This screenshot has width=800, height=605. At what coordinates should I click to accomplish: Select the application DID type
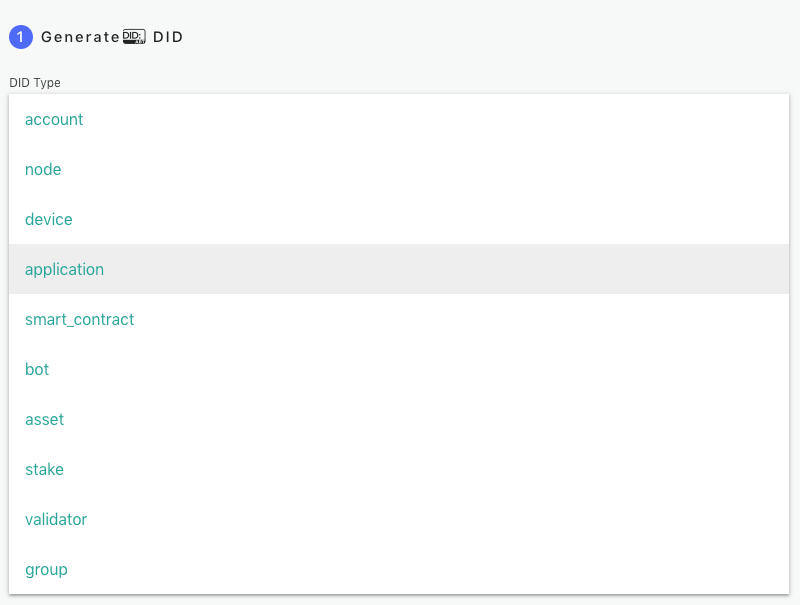[x=64, y=269]
